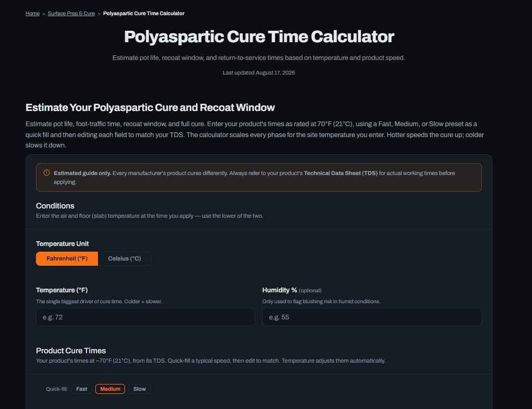Click the Polyaspartic Cure Time Calculator breadcrumb
The height and width of the screenshot is (409, 532).
click(x=144, y=13)
